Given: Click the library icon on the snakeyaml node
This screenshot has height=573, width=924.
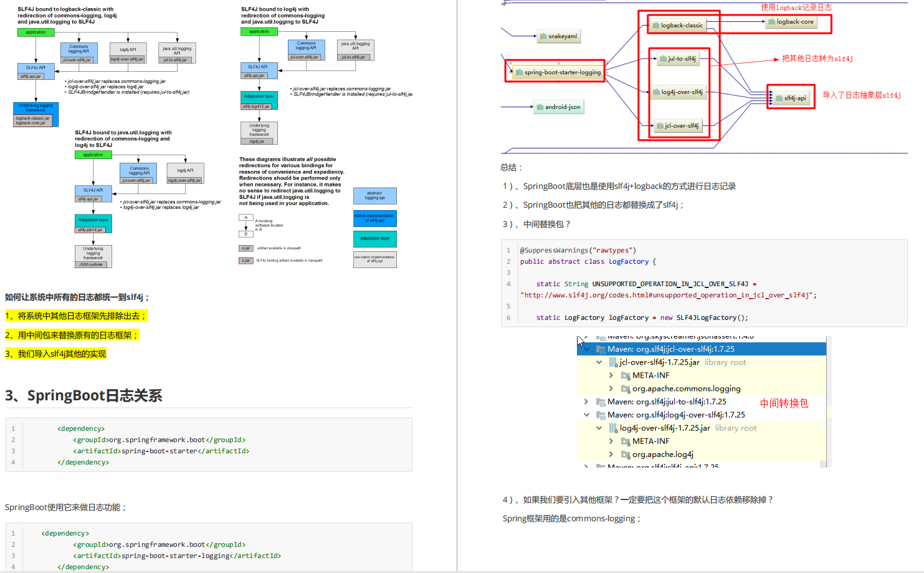Looking at the screenshot, I should pos(543,36).
